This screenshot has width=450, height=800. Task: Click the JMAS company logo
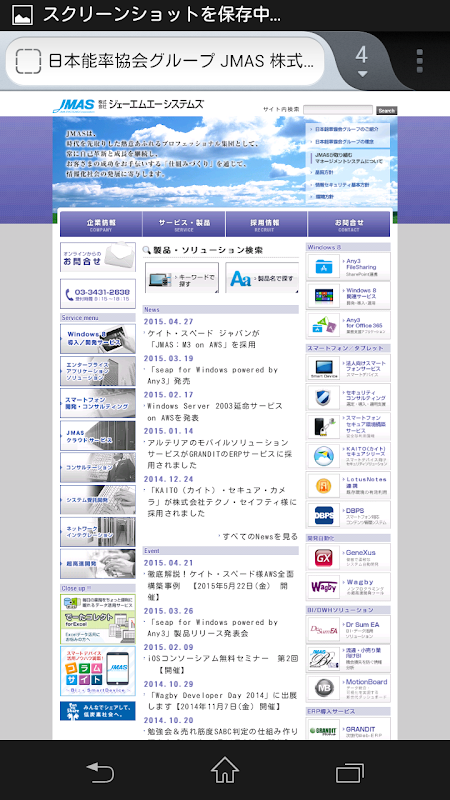pos(128,105)
